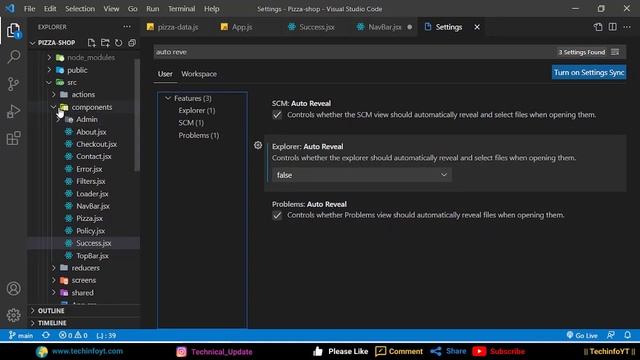
Task: Collapse the components folder
Action: pos(54,107)
